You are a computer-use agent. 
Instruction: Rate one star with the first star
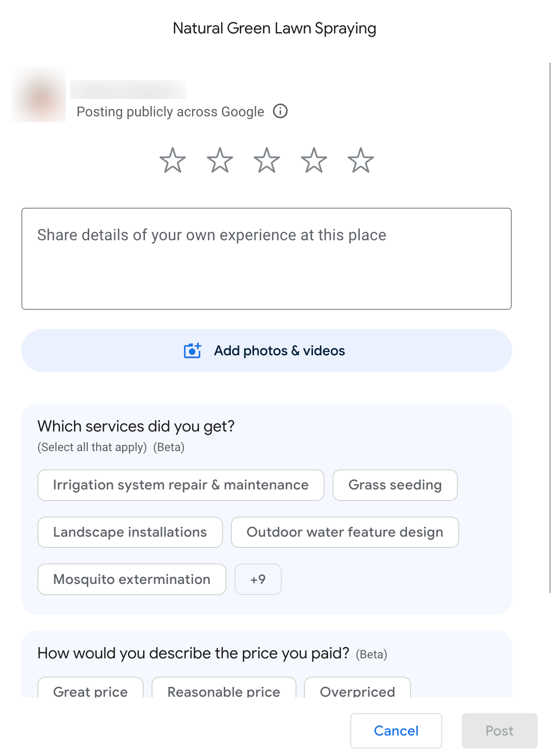click(x=173, y=160)
